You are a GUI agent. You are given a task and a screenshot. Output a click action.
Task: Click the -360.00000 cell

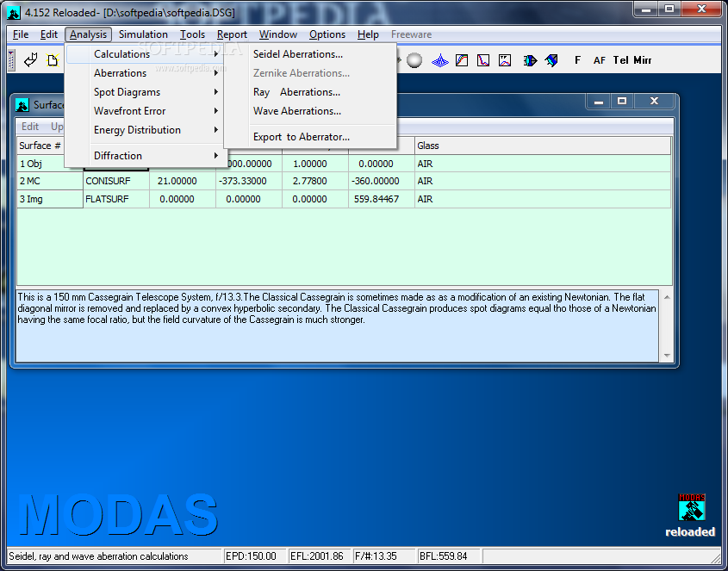tap(382, 181)
